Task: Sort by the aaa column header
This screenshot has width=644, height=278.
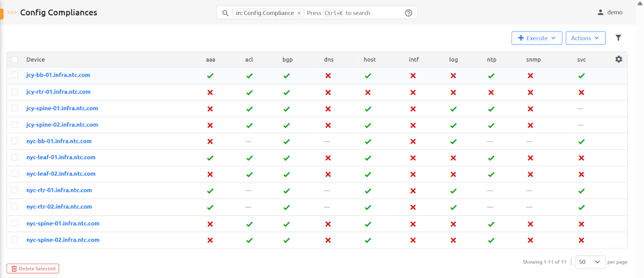Action: point(210,60)
